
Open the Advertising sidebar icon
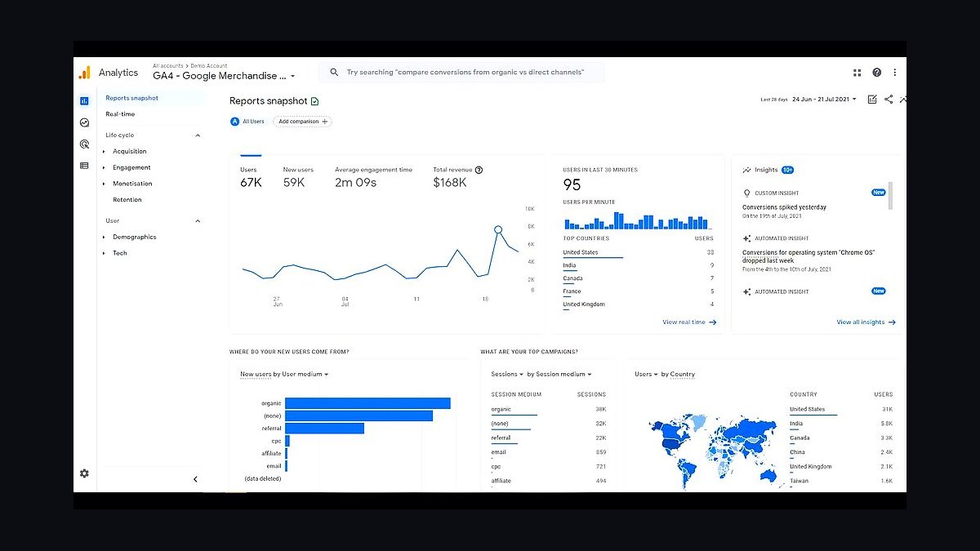[x=84, y=144]
